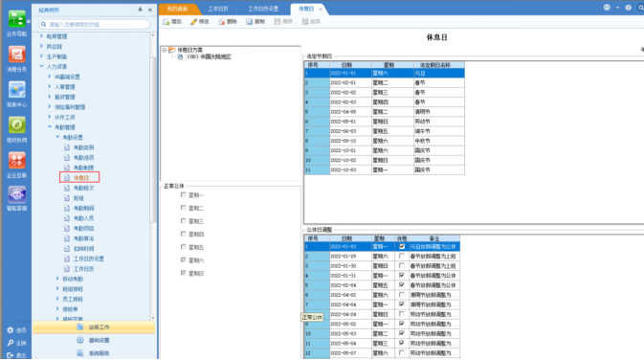
Task: Toggle the 星期五 rest day checkbox
Action: point(183,247)
